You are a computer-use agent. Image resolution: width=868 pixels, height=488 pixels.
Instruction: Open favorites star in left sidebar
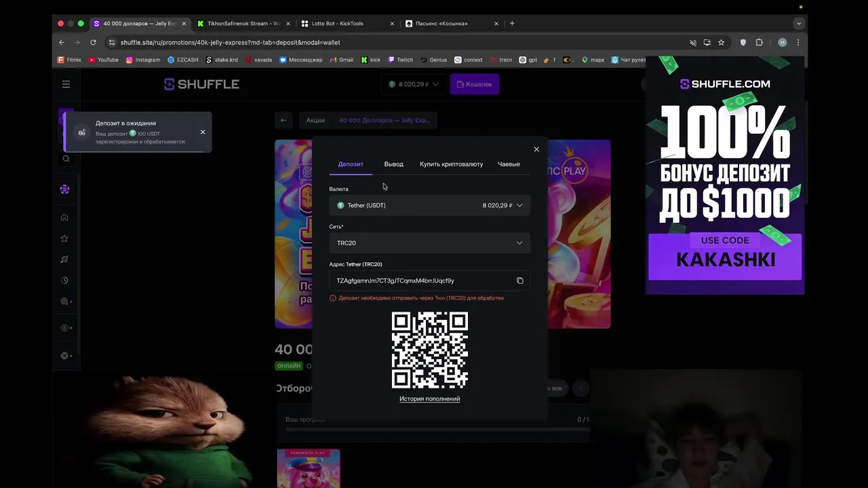click(x=64, y=239)
